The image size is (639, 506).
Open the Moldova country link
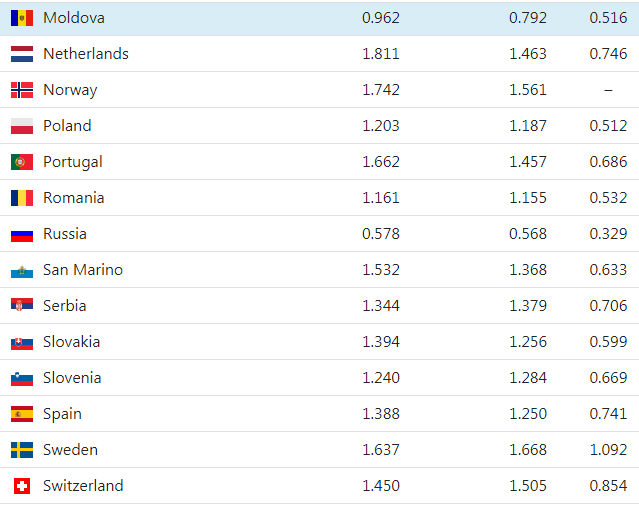tap(73, 18)
